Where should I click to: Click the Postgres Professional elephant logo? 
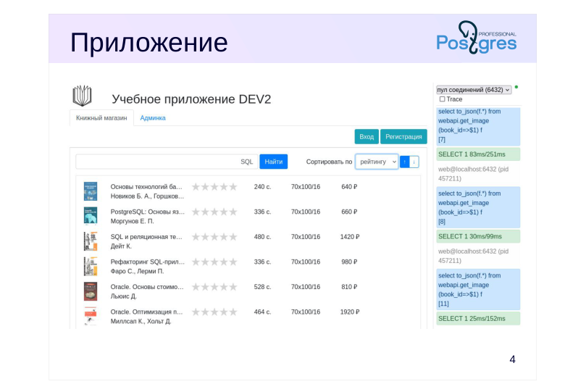pos(477,38)
